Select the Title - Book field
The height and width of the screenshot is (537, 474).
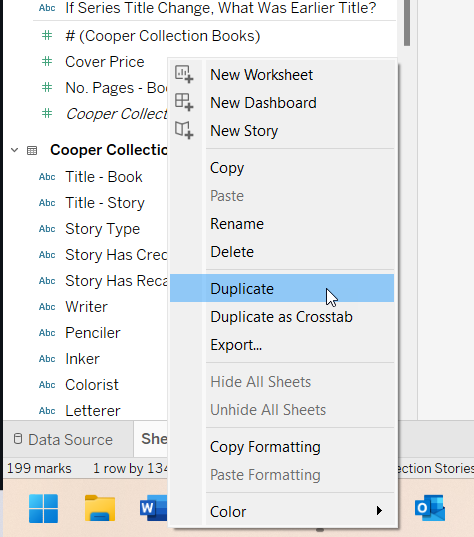click(104, 177)
